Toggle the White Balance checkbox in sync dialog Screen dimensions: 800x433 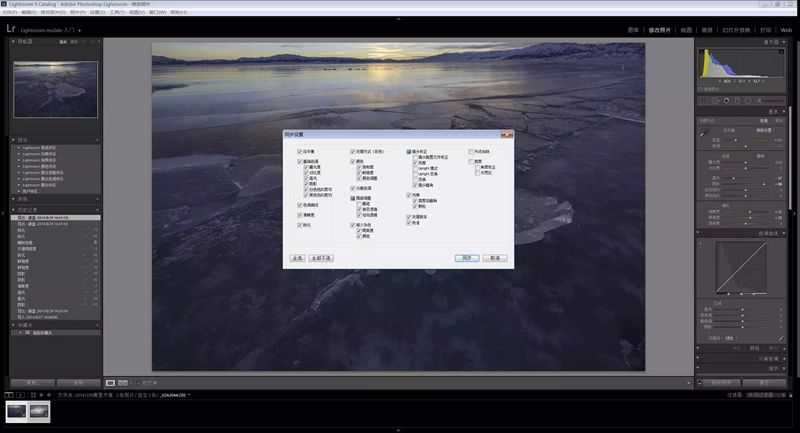point(299,151)
